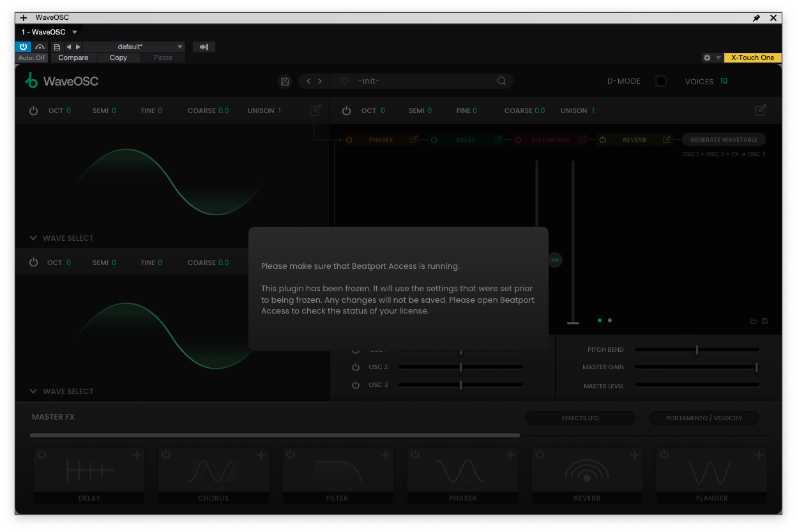The image size is (797, 532).
Task: Add the master PHASER effect with plus icon
Action: (510, 455)
